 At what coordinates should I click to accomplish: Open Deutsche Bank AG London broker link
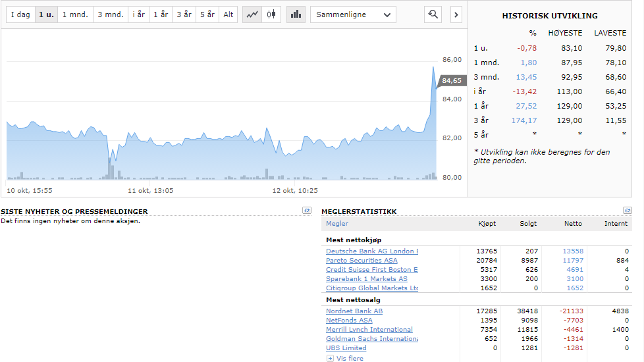coord(371,251)
